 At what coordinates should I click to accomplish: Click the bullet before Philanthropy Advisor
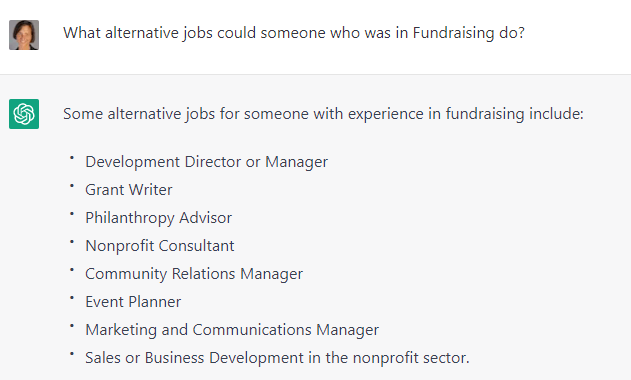coord(72,214)
